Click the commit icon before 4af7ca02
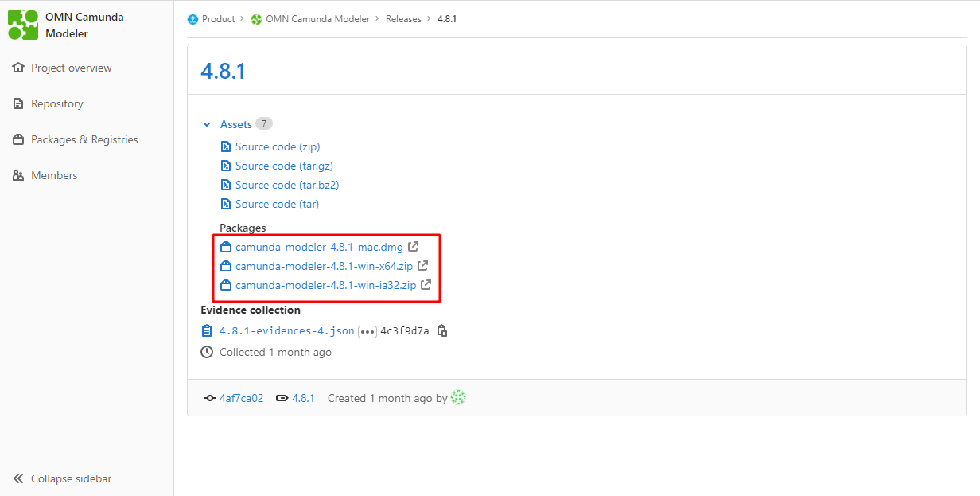 click(210, 398)
